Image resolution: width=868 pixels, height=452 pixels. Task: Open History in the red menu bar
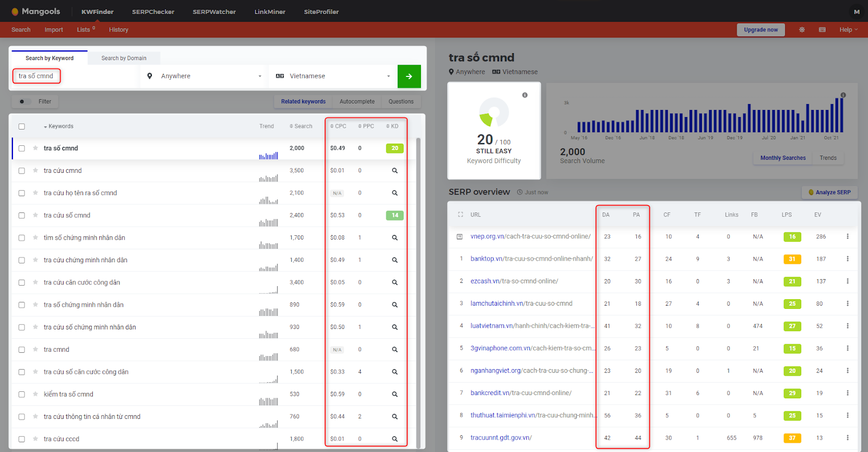pyautogui.click(x=118, y=30)
